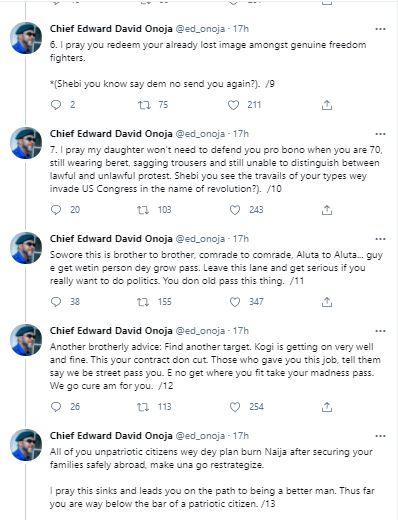Open profile name link on tweet /12
Image resolution: width=398 pixels, height=520 pixels.
point(111,331)
